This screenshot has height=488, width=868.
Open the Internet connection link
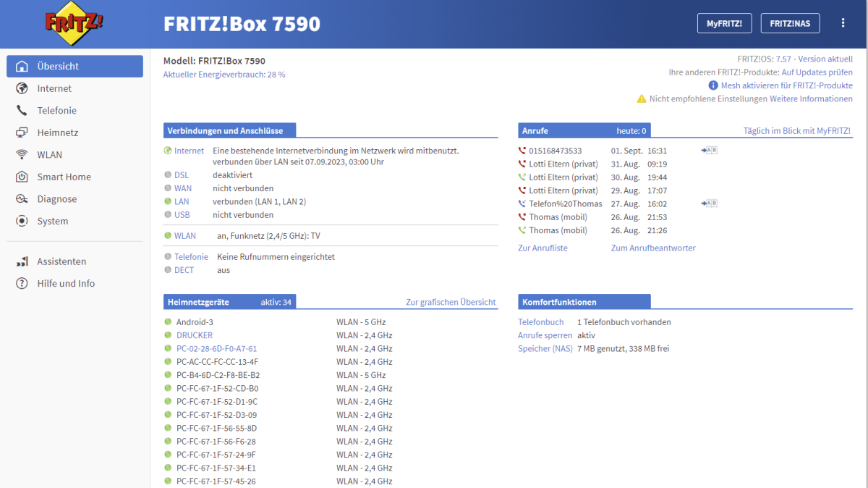[190, 151]
